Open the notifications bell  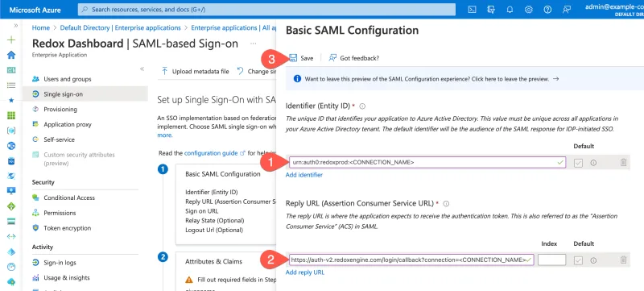(x=510, y=10)
